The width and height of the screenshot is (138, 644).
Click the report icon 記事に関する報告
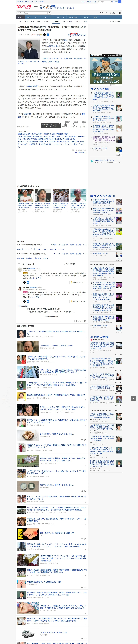(x=23, y=127)
